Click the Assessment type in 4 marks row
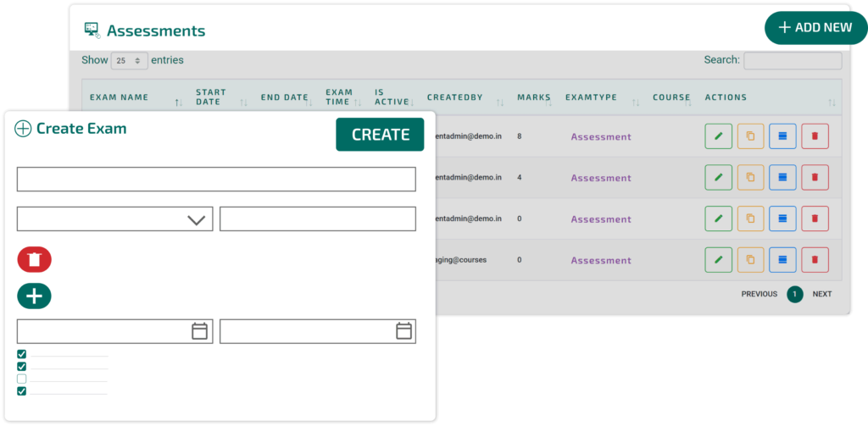Viewport: 868px width, 426px height. 601,178
